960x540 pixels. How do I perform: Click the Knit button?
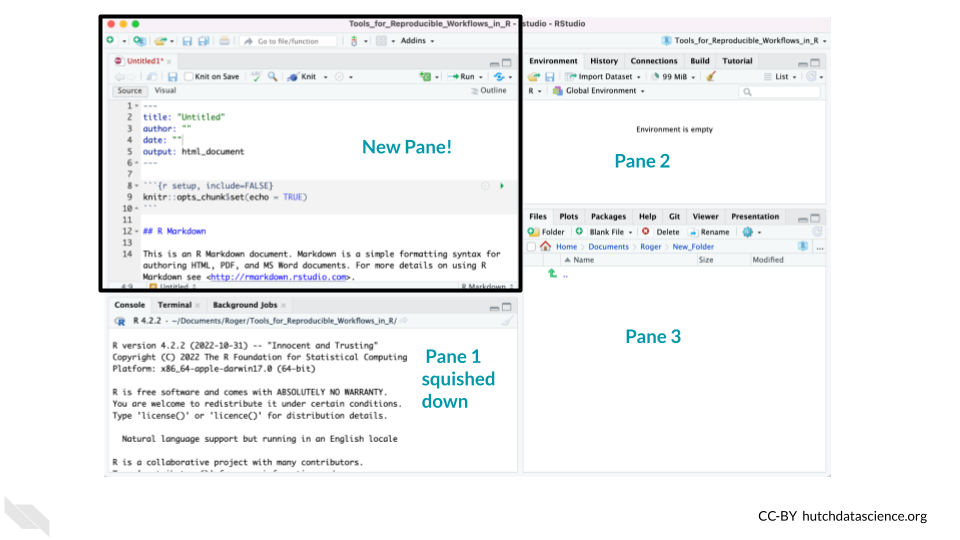[x=302, y=77]
